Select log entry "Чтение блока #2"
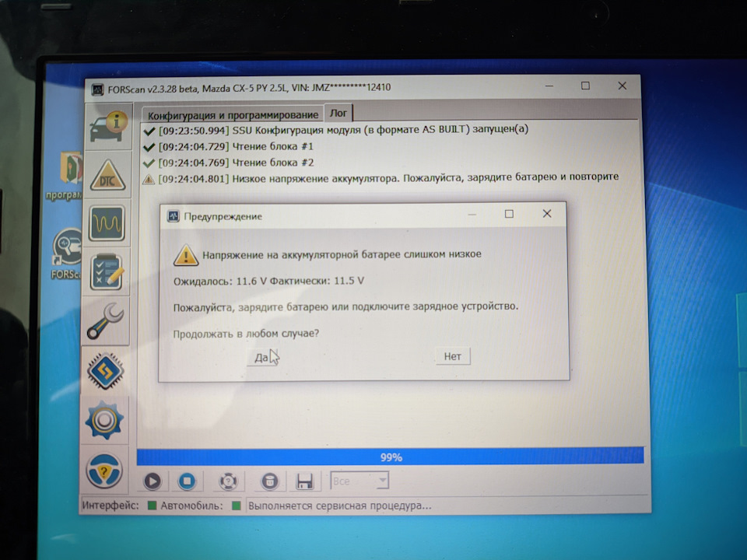 [x=229, y=163]
